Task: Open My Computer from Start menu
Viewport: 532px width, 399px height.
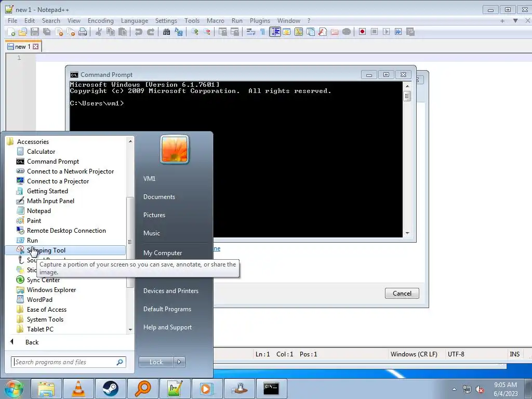Action: coord(163,253)
